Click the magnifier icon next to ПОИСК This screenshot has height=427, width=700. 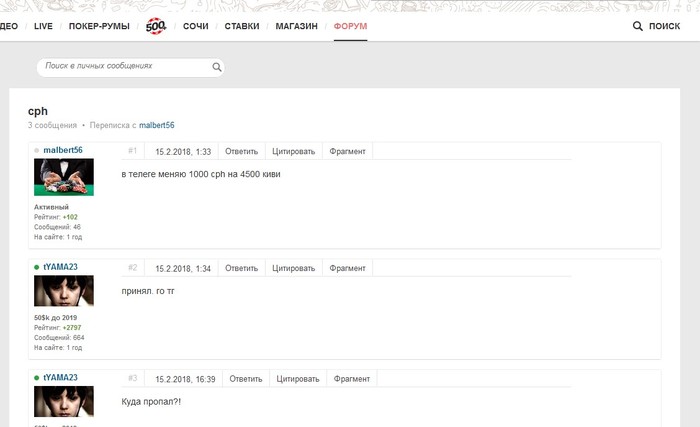coord(638,26)
